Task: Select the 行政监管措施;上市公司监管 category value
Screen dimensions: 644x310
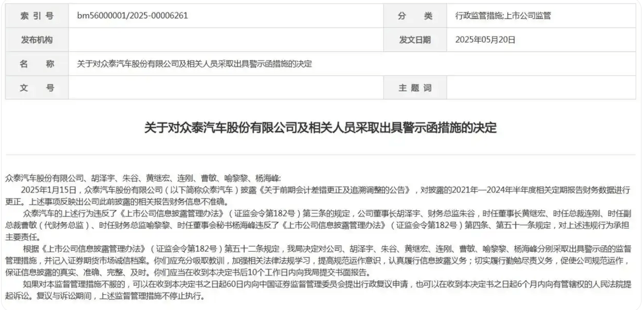Action: click(x=503, y=16)
